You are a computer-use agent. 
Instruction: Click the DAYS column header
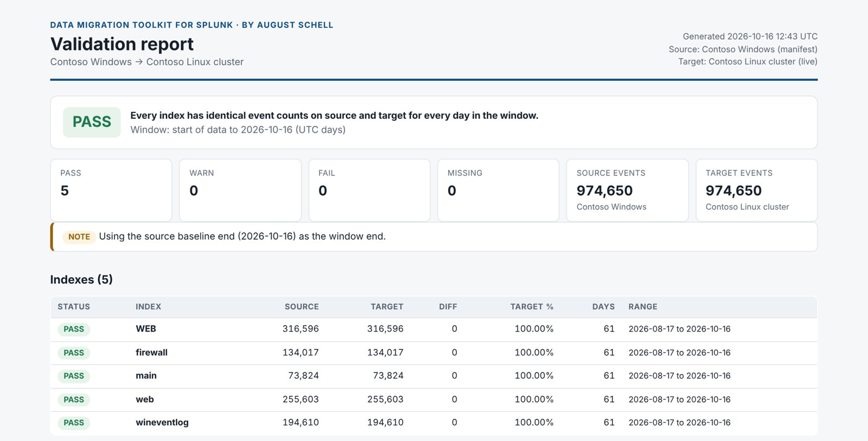[x=603, y=306]
